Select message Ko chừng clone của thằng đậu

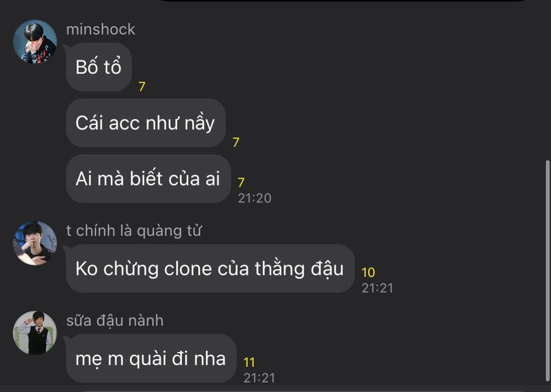[210, 269]
